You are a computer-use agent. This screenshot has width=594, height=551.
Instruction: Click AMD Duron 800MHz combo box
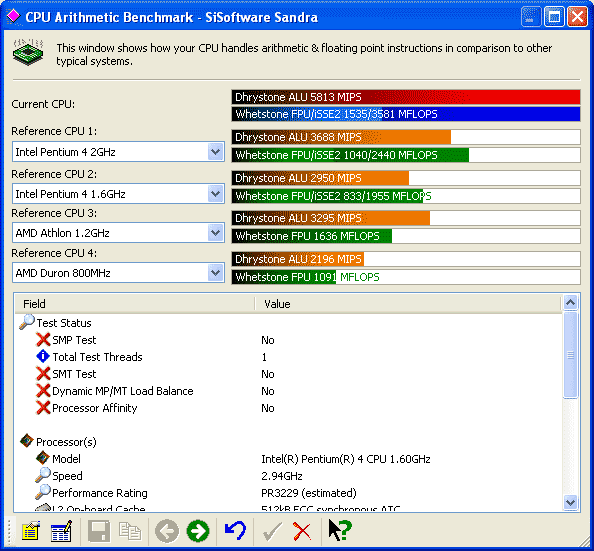coord(118,273)
